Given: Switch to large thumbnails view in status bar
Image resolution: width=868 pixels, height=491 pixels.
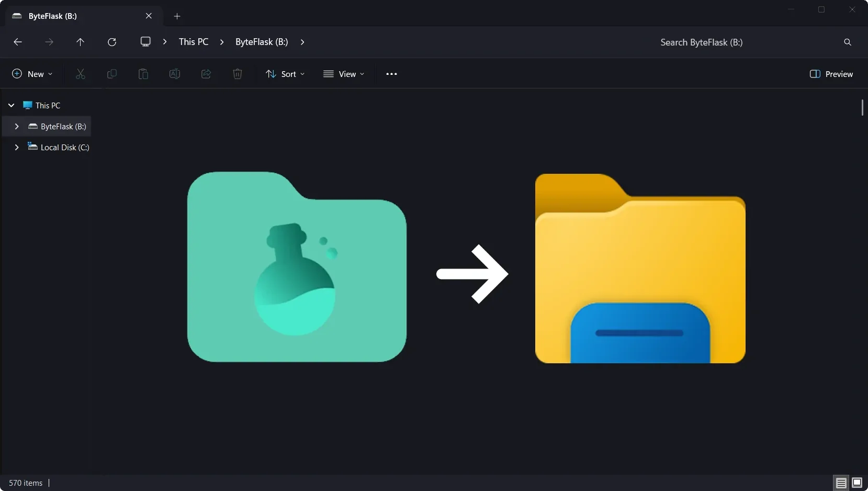Looking at the screenshot, I should (857, 483).
